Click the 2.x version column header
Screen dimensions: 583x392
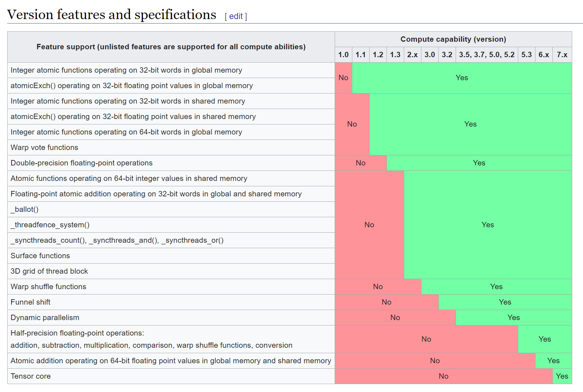pyautogui.click(x=412, y=54)
